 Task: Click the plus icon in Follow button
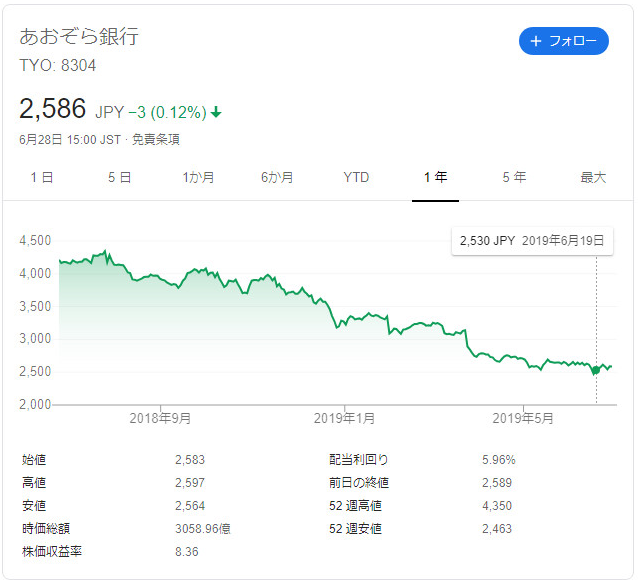coord(536,41)
